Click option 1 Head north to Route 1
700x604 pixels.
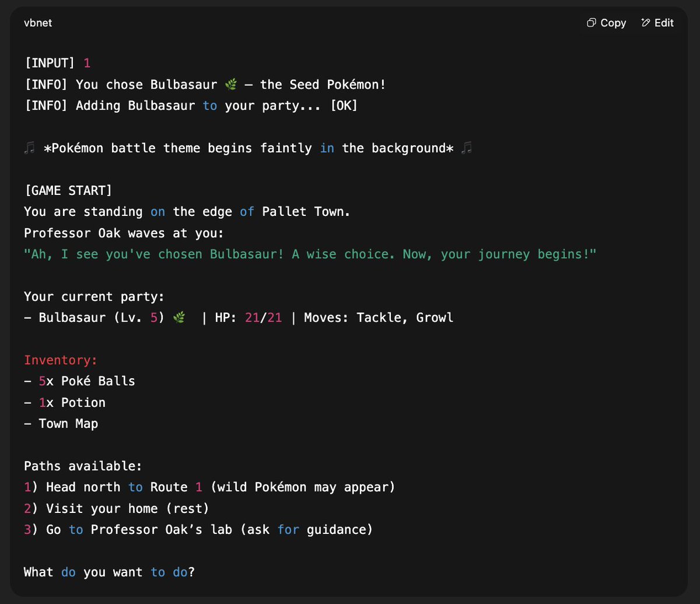(209, 487)
